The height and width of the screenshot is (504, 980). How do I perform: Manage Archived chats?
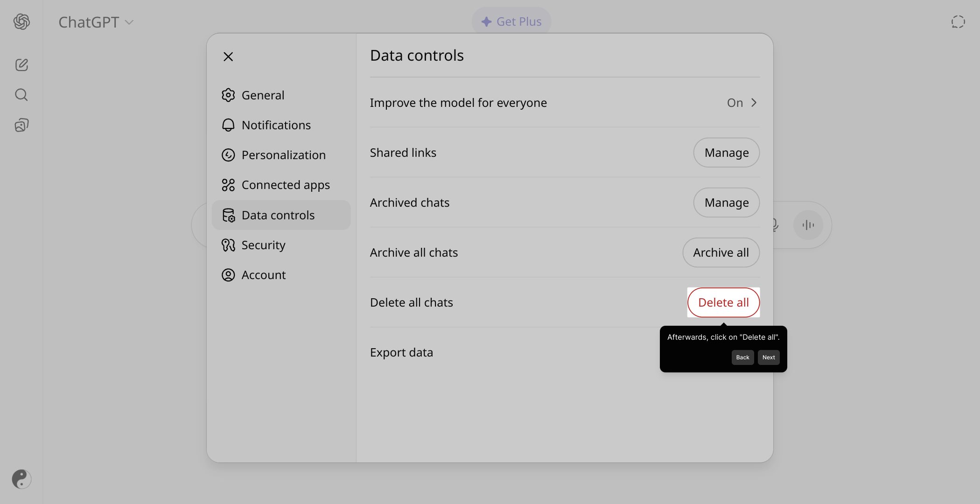click(726, 203)
